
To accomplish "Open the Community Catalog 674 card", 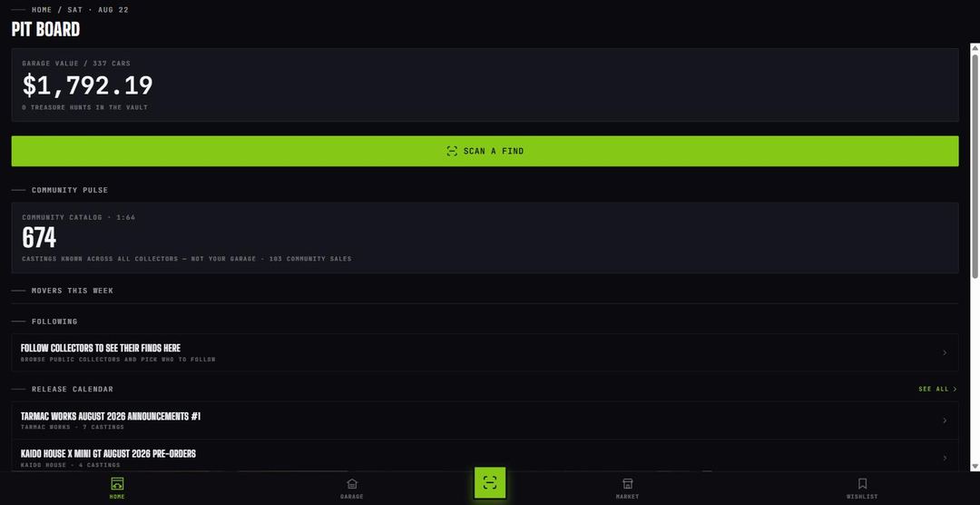I will click(485, 238).
